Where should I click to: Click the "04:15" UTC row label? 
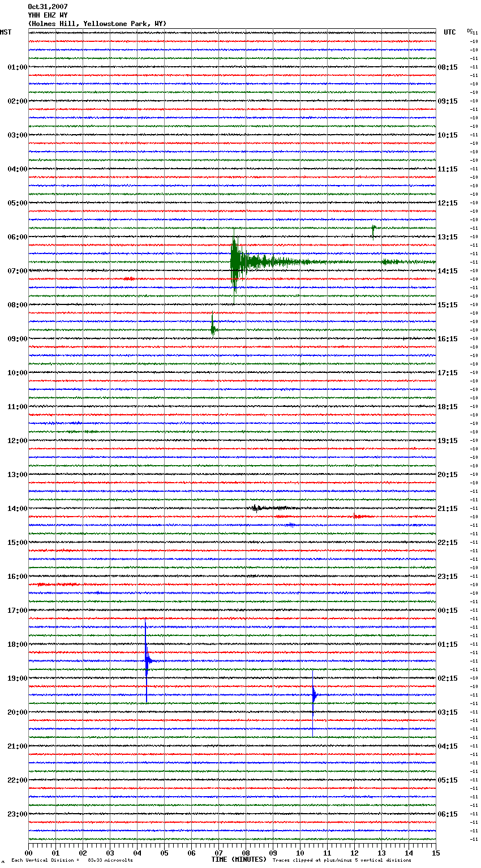(448, 746)
